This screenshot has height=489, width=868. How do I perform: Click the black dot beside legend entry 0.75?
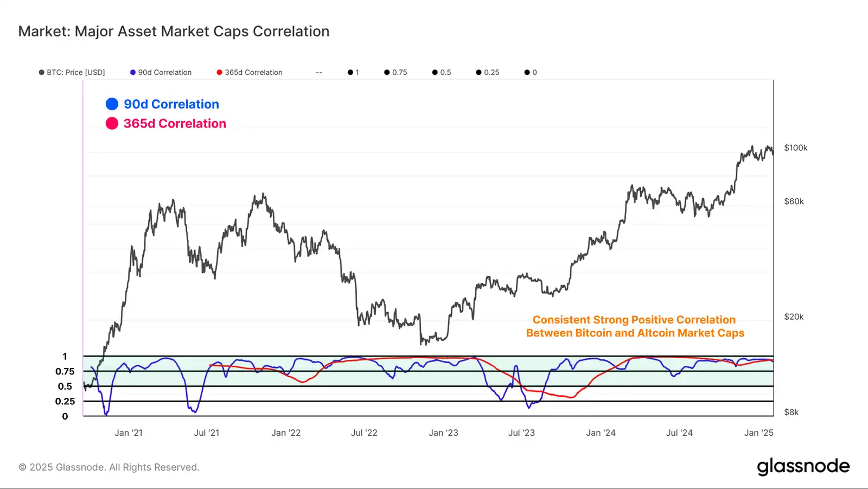click(387, 72)
